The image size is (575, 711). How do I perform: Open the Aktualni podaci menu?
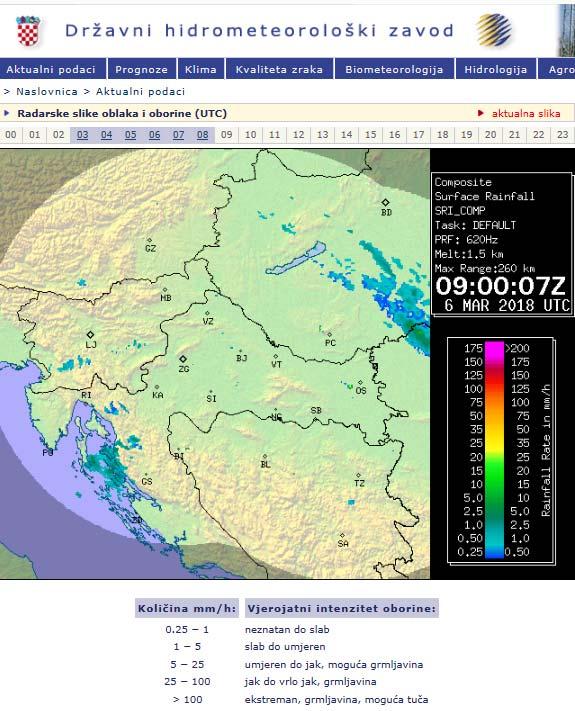point(51,69)
